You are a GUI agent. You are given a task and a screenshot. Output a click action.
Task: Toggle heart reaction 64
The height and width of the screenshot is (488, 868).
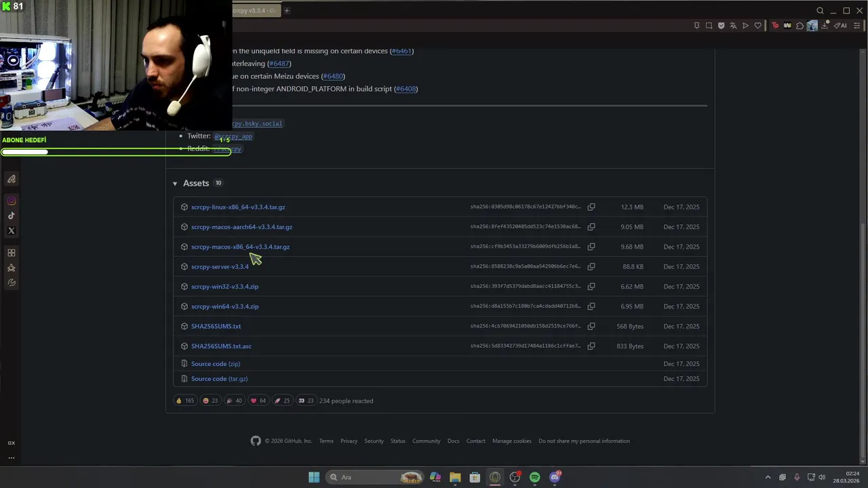coord(258,401)
